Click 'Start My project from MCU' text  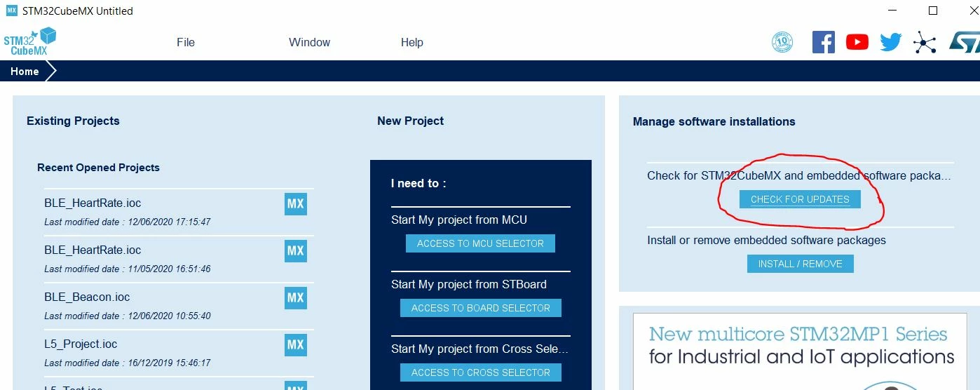[x=459, y=220]
